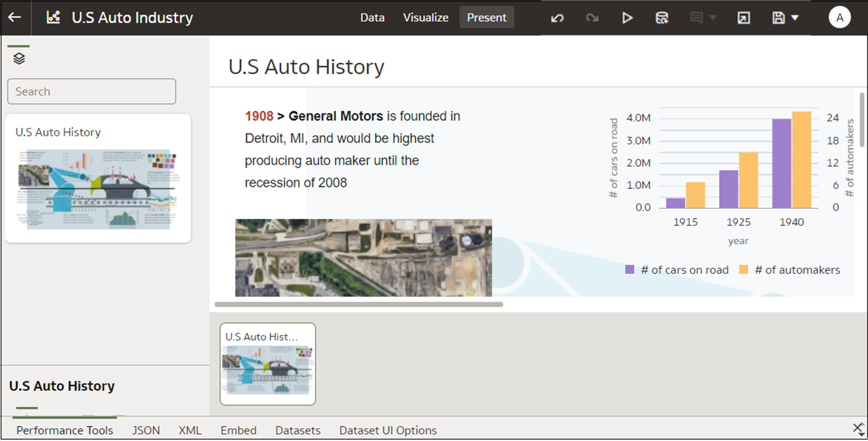This screenshot has width=868, height=441.
Task: Close the developer tools panel
Action: (x=858, y=428)
